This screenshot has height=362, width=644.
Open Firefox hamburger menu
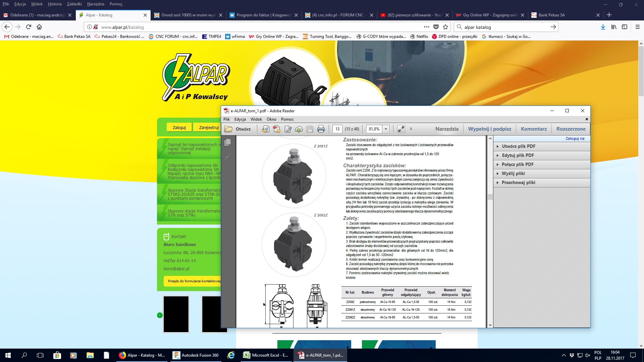pyautogui.click(x=638, y=27)
